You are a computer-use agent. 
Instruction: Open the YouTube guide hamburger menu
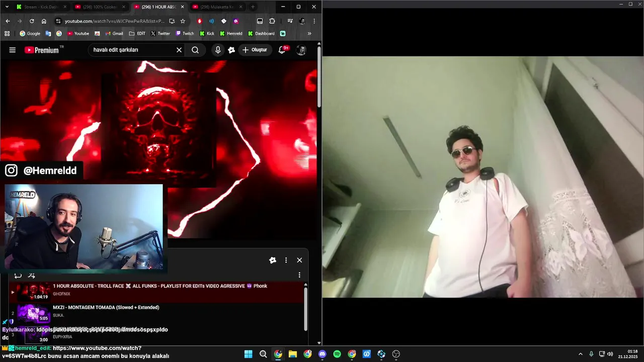[x=13, y=50]
